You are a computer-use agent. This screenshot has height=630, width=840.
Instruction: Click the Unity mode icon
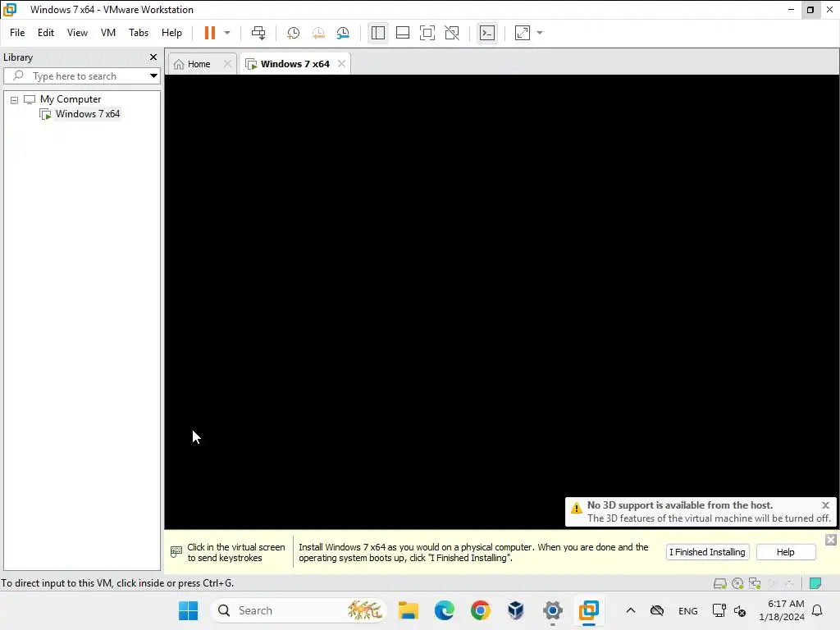452,33
